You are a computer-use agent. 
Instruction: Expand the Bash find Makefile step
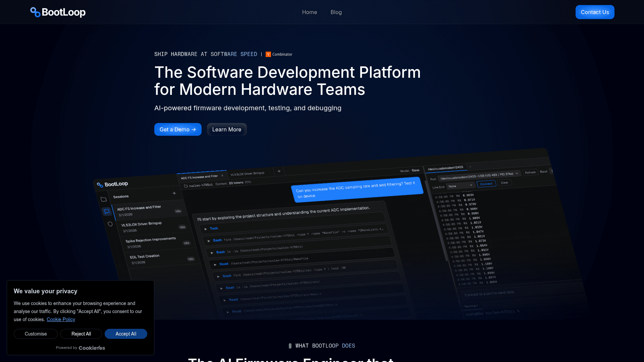point(209,241)
